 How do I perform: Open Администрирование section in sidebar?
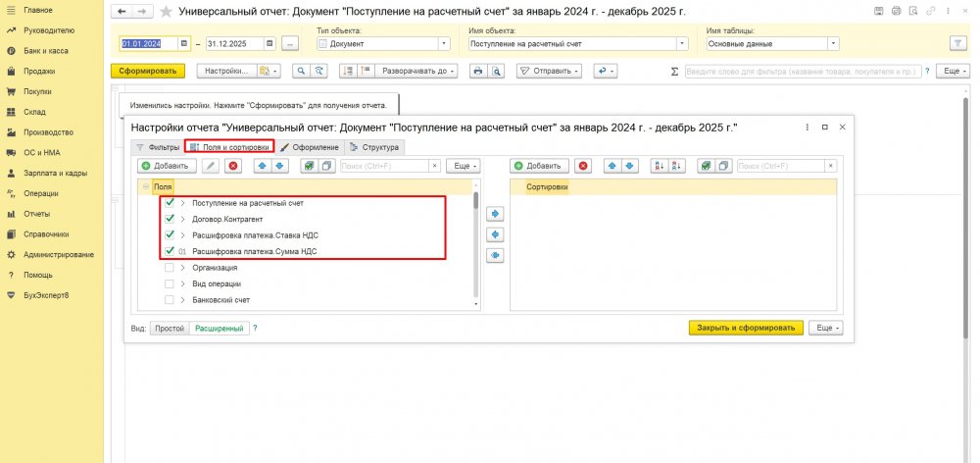click(59, 255)
